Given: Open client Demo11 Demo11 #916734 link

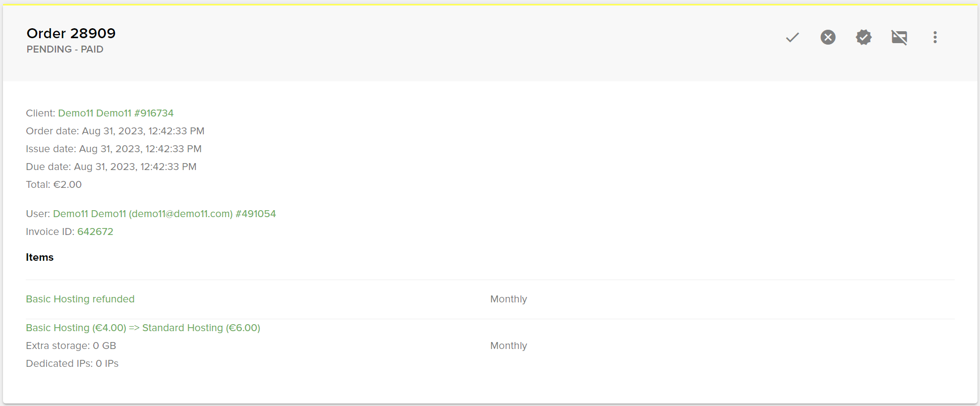Looking at the screenshot, I should pos(115,113).
